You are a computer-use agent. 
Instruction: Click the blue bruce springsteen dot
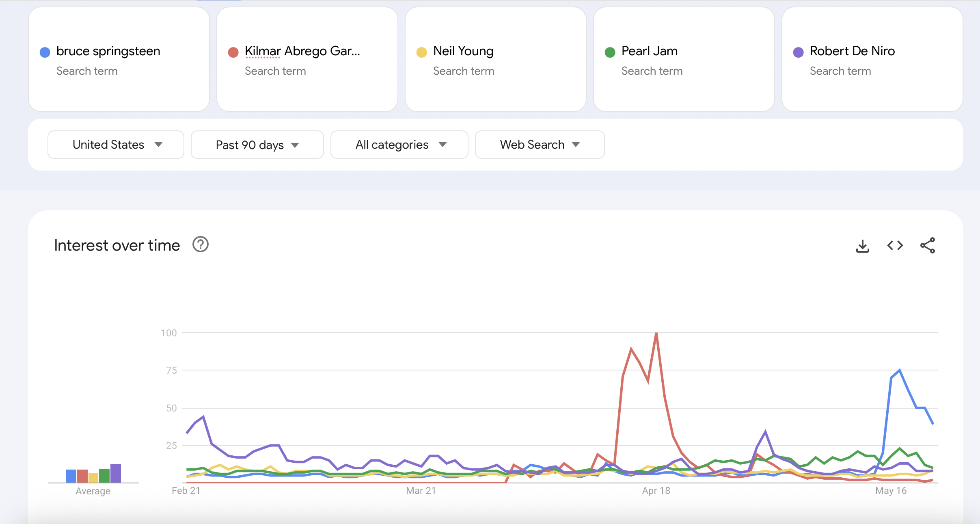tap(45, 52)
